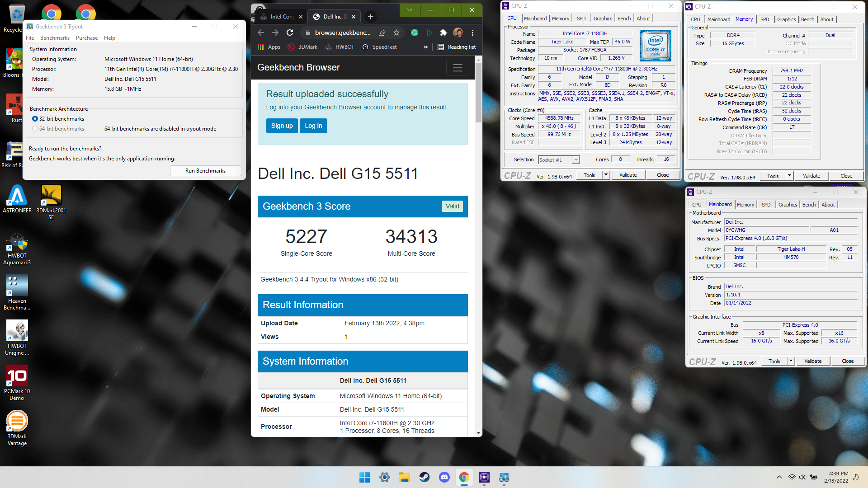Click Validate in CPU tab window
The image size is (868, 488).
click(627, 175)
